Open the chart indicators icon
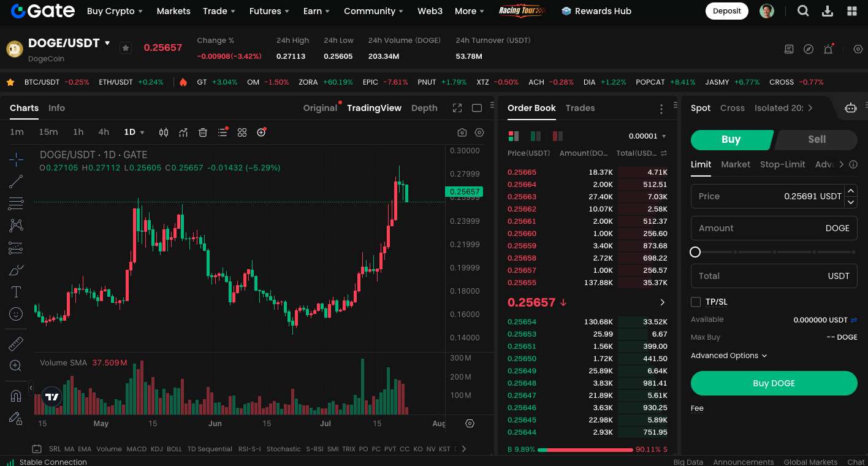The image size is (868, 466). 183,132
